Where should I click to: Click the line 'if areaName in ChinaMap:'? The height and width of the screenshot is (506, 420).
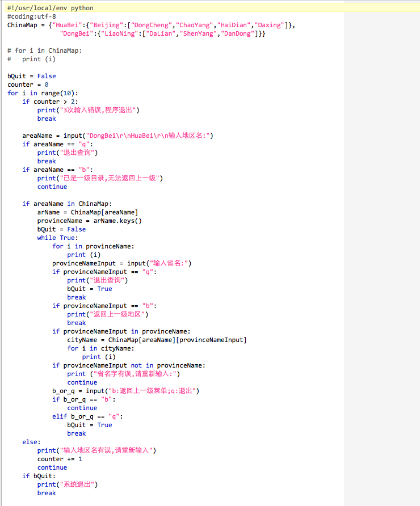coord(67,204)
